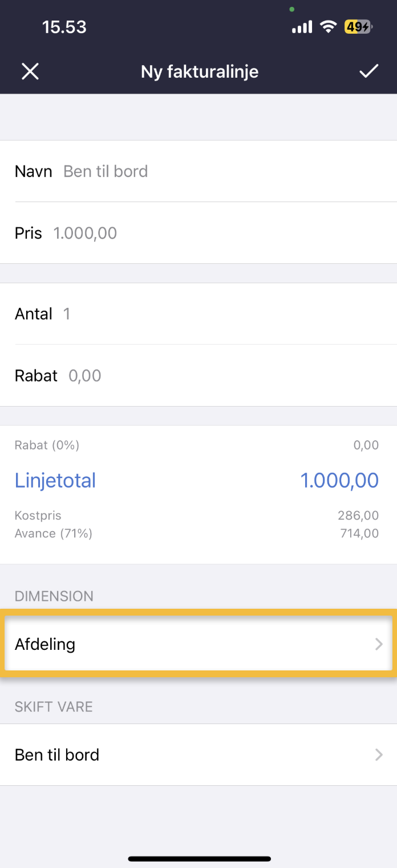This screenshot has height=868, width=397.
Task: Confirm with the checkmark icon
Action: point(368,71)
